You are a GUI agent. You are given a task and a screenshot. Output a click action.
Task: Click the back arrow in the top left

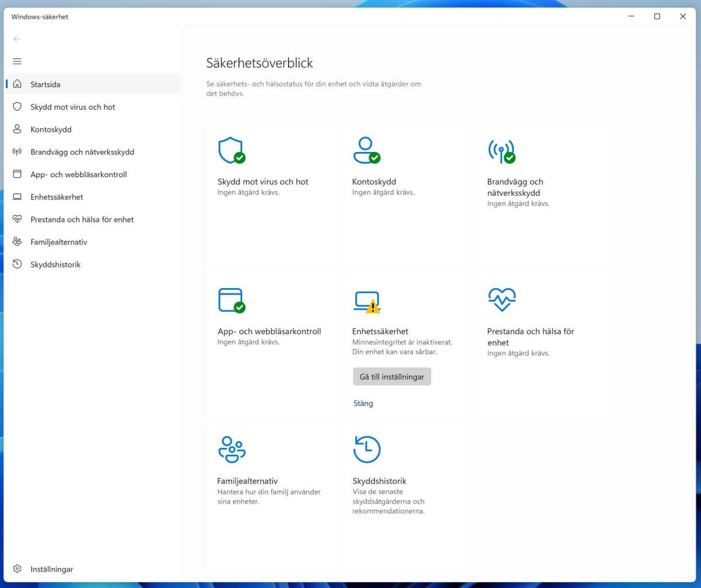(x=17, y=39)
